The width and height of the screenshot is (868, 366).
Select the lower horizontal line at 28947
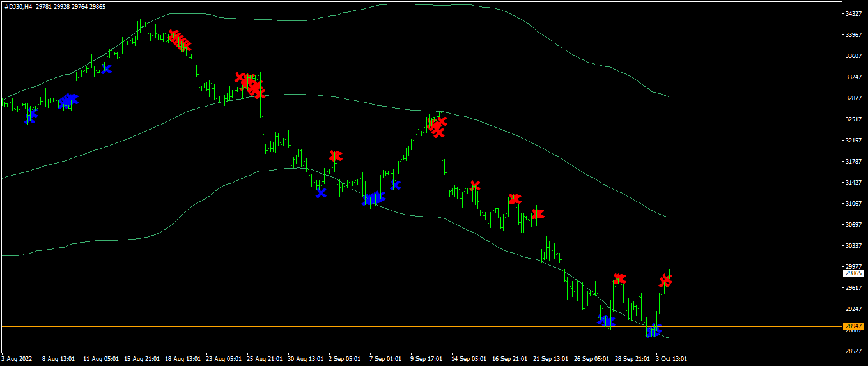421,326
